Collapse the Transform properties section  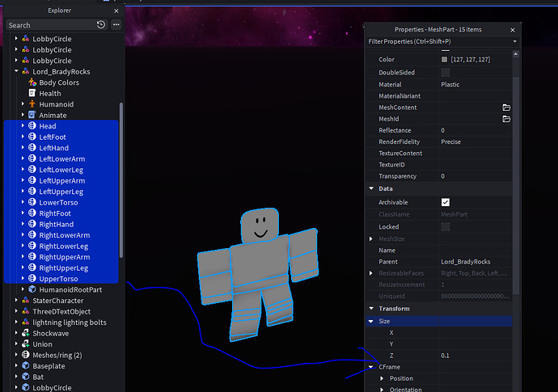(x=371, y=309)
